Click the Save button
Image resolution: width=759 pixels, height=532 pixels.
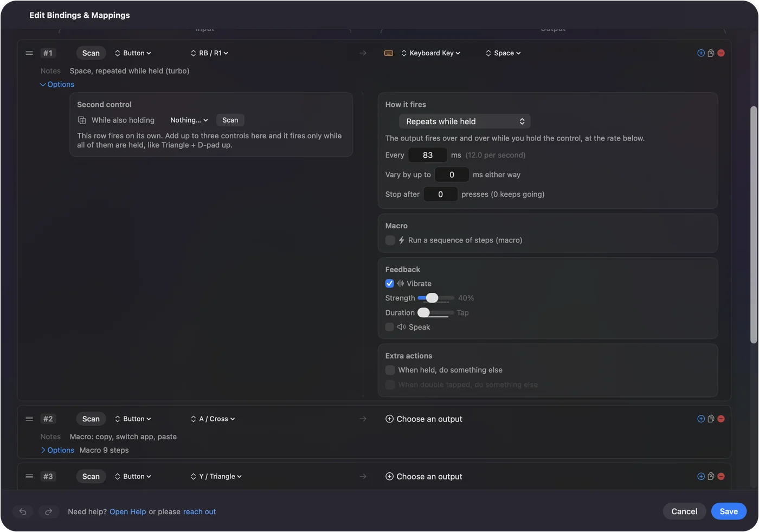coord(729,511)
